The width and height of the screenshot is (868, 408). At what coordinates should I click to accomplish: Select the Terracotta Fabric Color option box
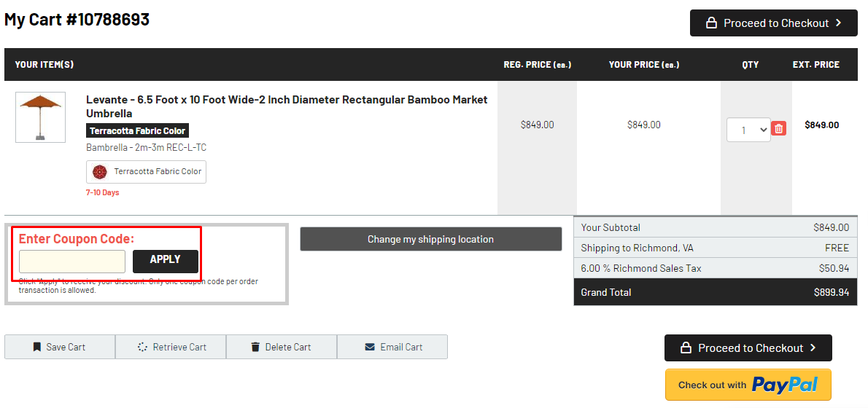tap(146, 172)
